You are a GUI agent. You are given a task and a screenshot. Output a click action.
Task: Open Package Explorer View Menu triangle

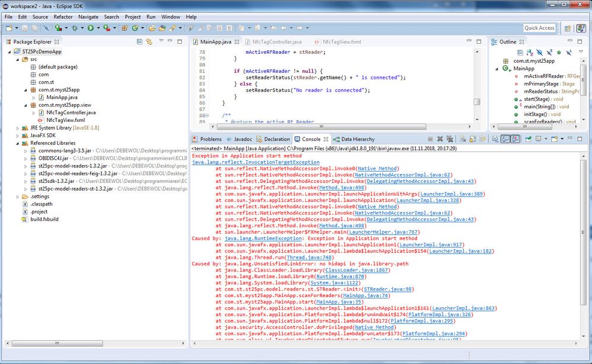point(161,41)
